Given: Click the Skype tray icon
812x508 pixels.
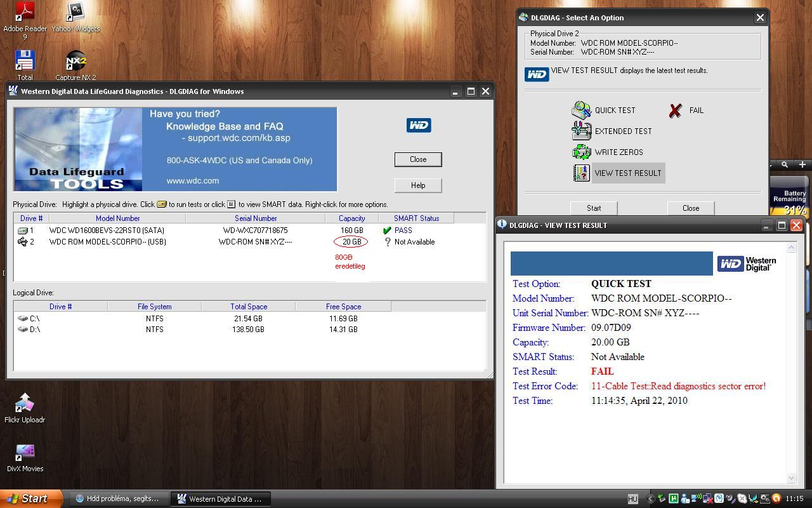Looking at the screenshot, I should tap(742, 498).
